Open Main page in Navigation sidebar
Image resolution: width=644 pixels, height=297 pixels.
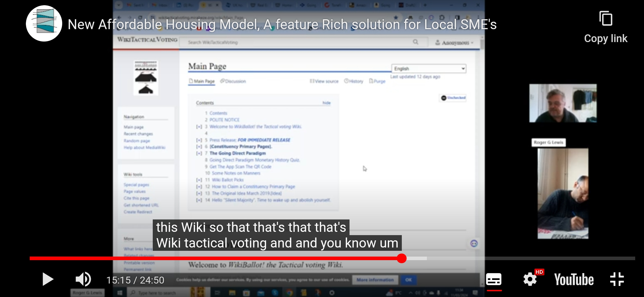click(134, 127)
